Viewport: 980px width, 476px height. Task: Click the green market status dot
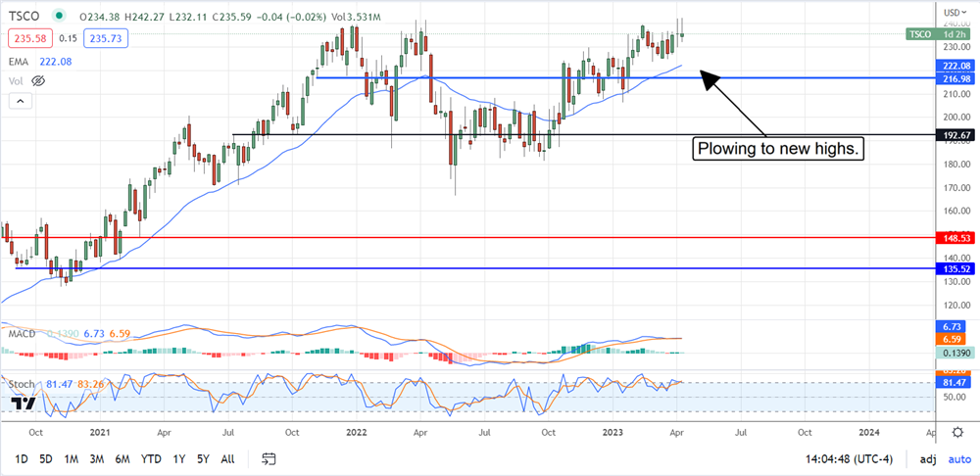pos(59,15)
